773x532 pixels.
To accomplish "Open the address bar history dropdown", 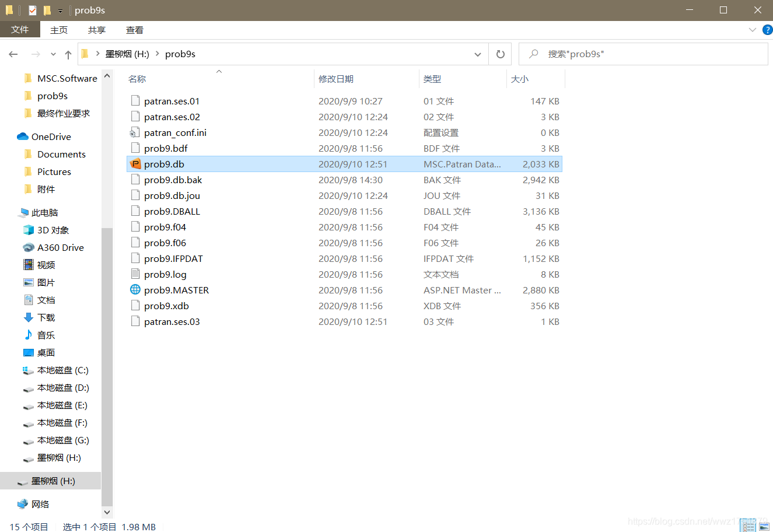I will pos(478,54).
